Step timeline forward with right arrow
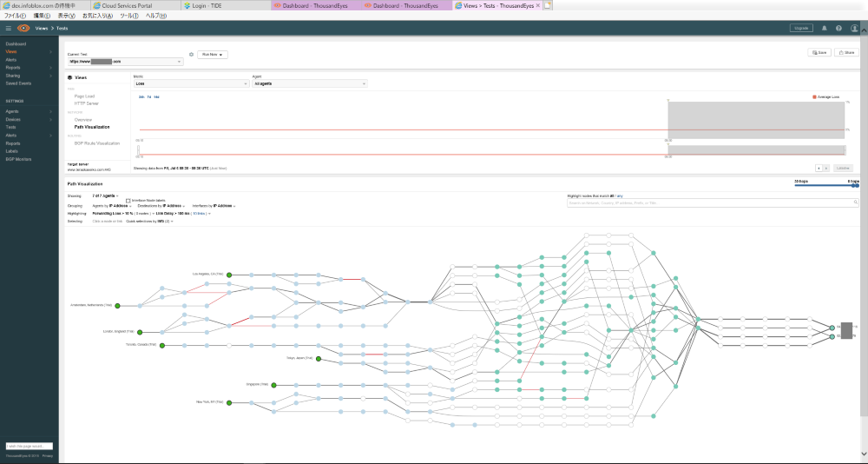 coord(826,168)
